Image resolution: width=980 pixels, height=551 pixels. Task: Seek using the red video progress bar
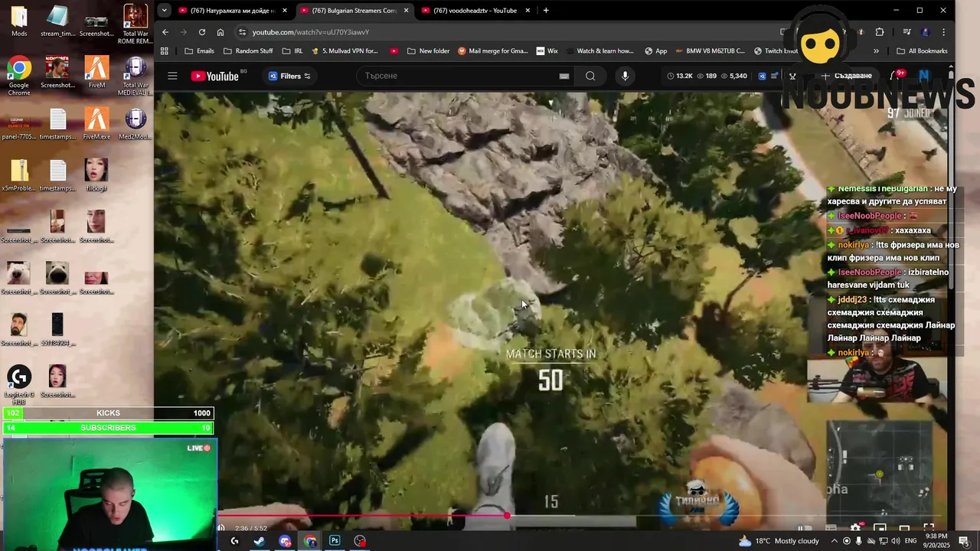pos(362,516)
